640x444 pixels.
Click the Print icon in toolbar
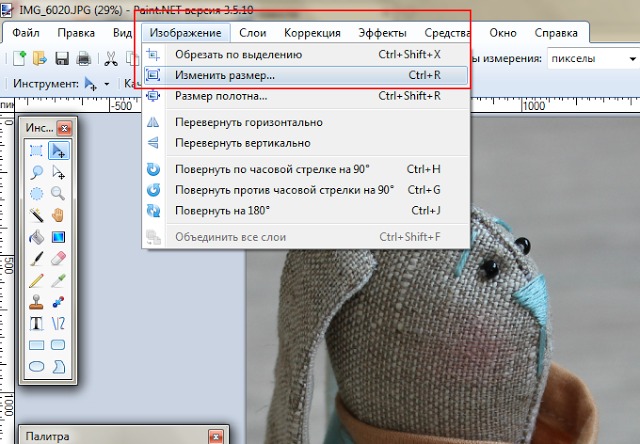pyautogui.click(x=84, y=59)
